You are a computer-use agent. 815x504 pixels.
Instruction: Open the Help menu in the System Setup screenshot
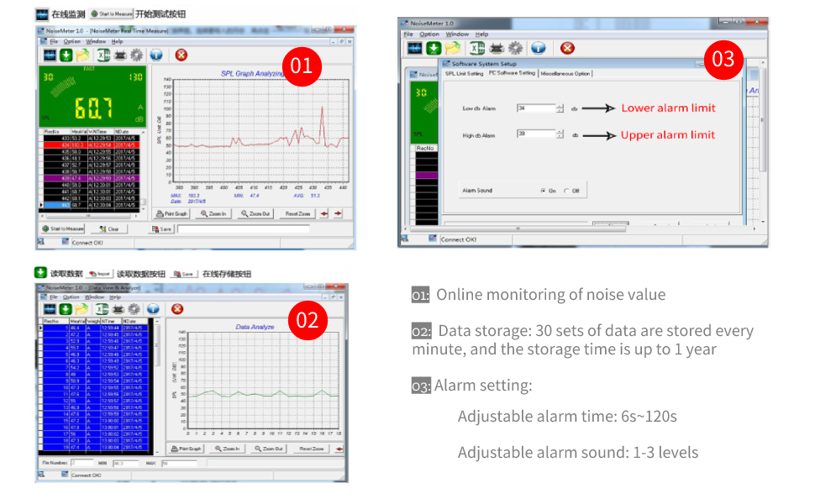[481, 34]
